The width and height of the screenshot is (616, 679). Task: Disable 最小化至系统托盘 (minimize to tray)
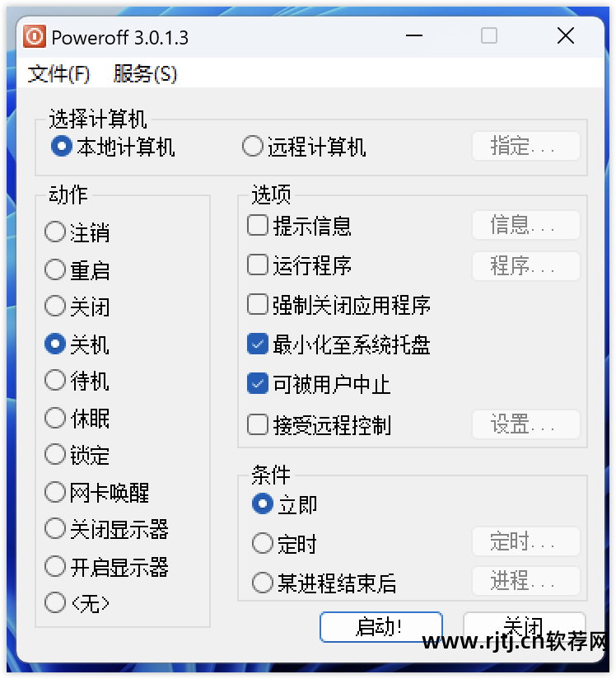257,344
